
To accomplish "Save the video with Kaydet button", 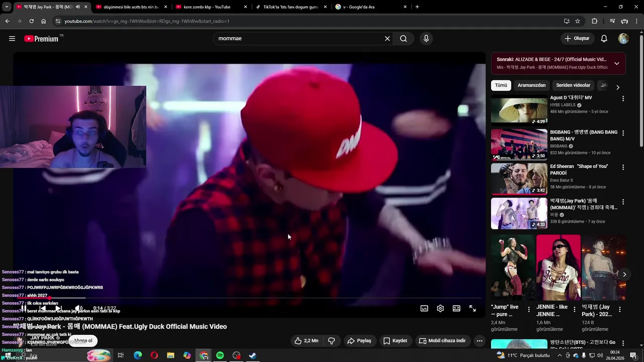I will coord(395,341).
